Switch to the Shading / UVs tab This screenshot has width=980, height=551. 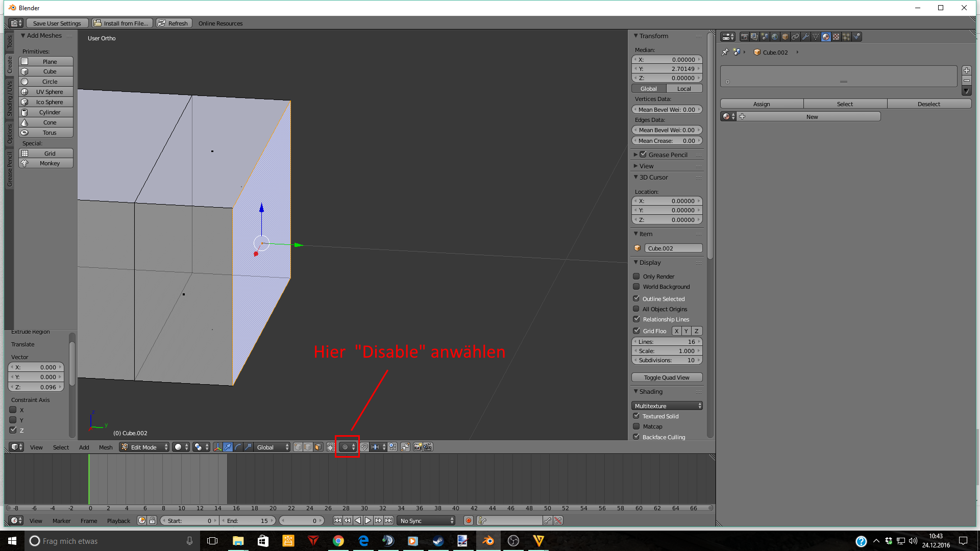click(x=9, y=99)
